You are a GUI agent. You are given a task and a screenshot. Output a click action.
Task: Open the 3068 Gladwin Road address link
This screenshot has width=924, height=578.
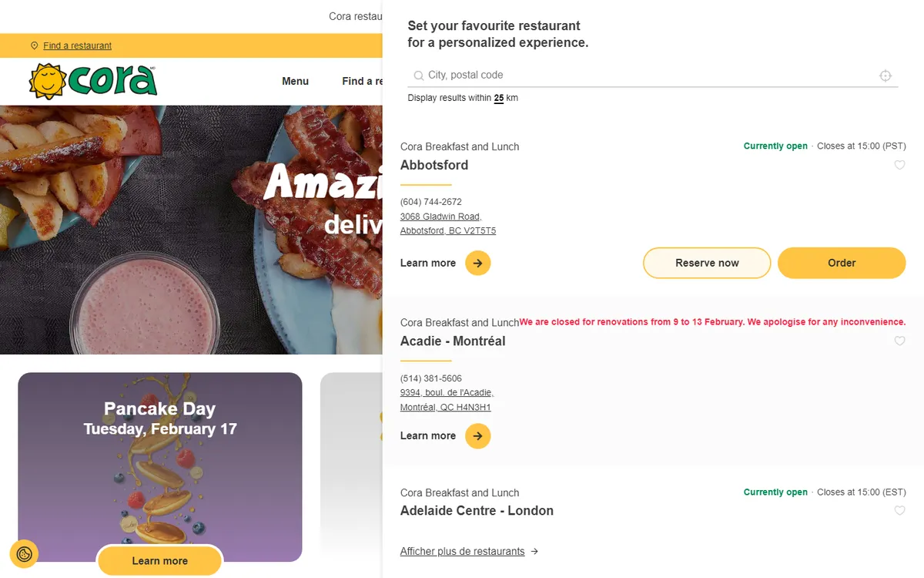(x=440, y=217)
